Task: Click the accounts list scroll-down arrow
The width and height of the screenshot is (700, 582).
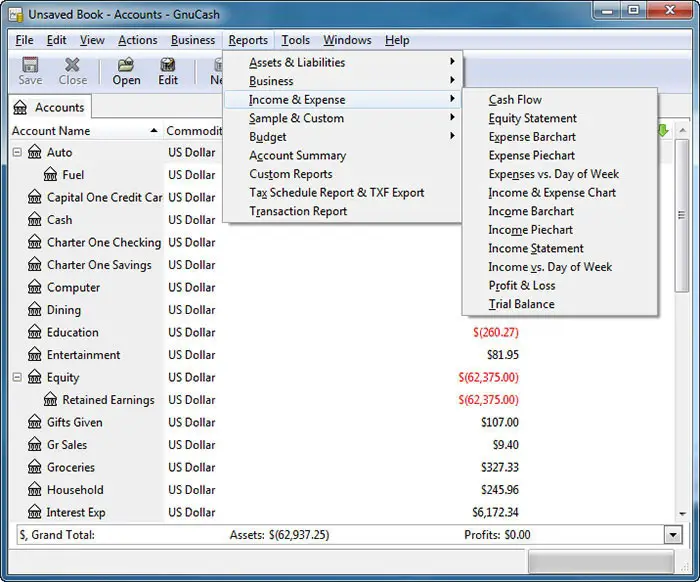Action: click(682, 514)
